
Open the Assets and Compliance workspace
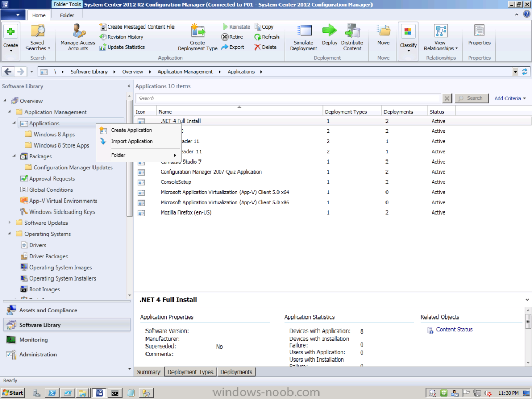[x=67, y=310]
